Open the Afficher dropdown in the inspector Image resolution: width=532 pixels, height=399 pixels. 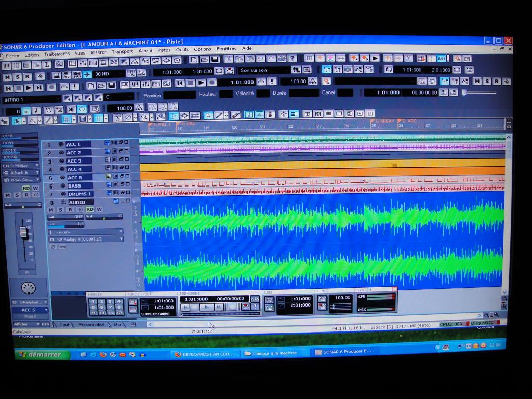click(x=26, y=324)
